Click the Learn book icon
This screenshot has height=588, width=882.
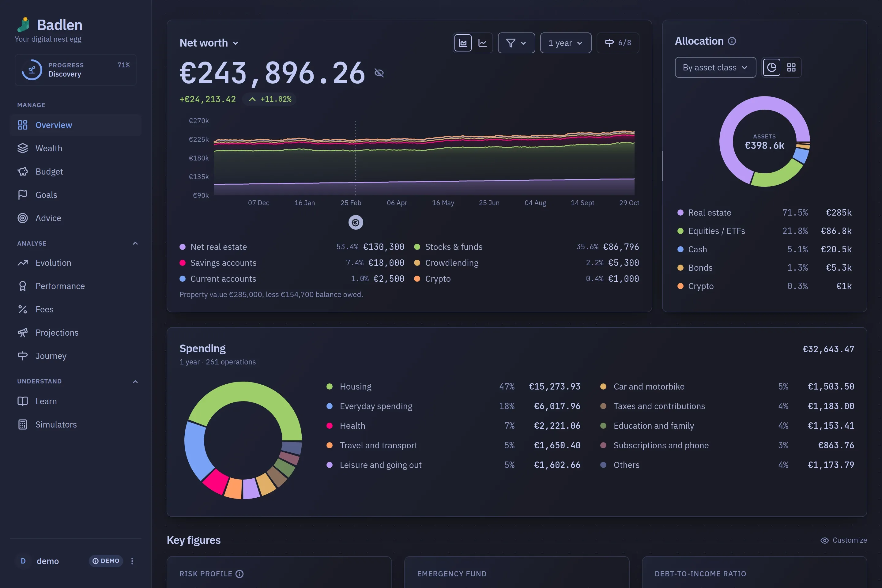(x=22, y=401)
